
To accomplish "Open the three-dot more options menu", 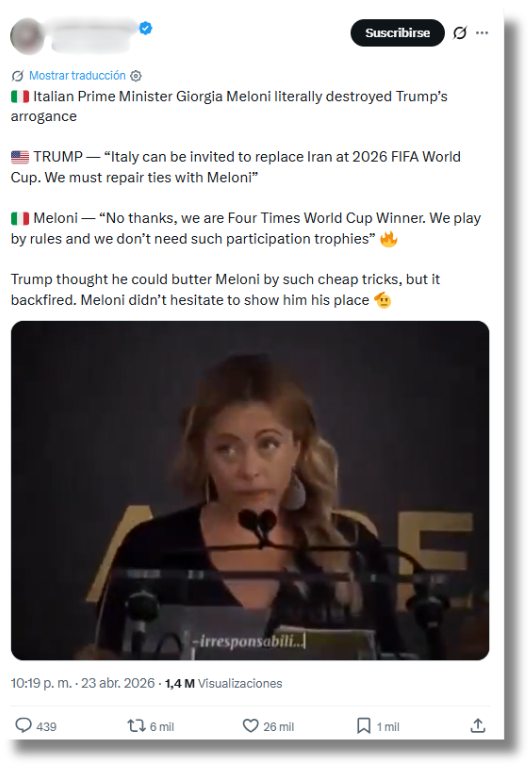I will click(482, 33).
